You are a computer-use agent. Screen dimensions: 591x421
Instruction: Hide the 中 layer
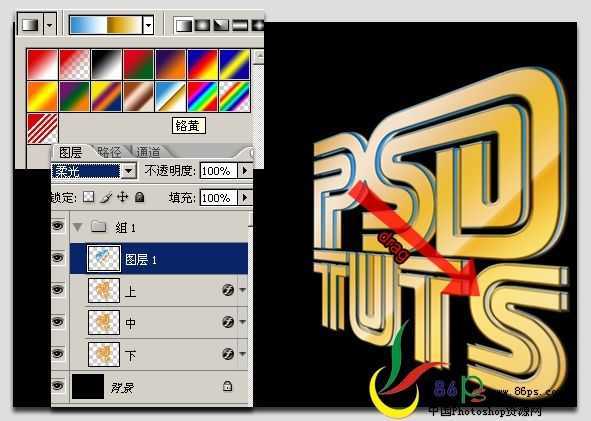[58, 321]
